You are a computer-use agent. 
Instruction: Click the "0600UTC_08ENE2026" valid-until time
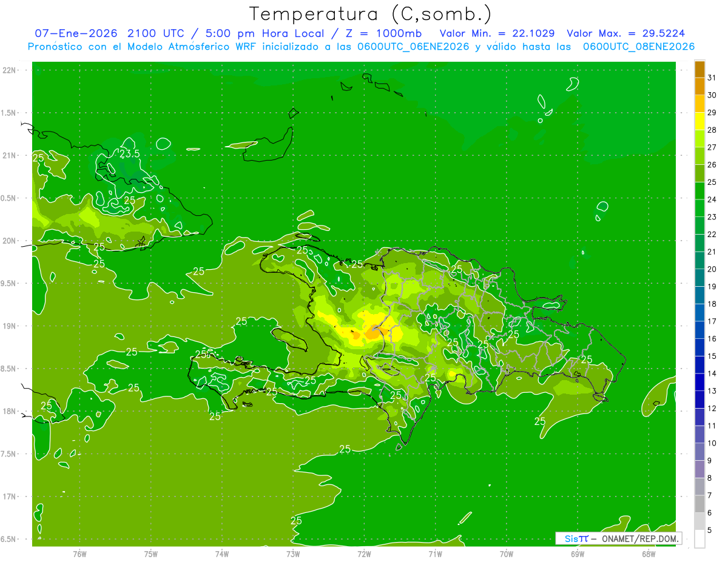pos(639,47)
